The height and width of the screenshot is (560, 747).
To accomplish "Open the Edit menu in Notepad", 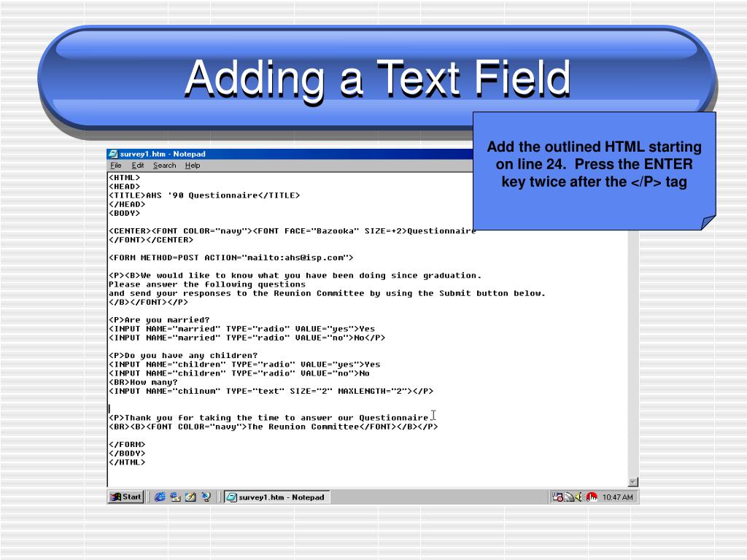I will [x=138, y=166].
